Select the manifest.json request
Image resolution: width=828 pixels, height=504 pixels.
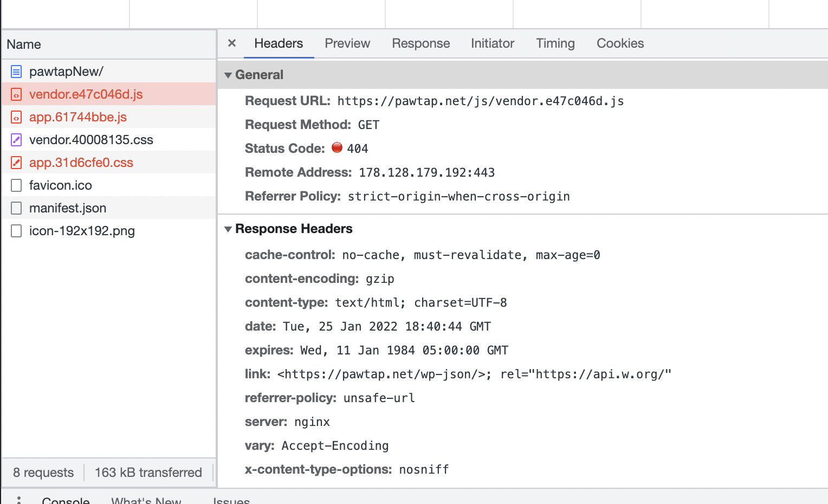click(108, 208)
